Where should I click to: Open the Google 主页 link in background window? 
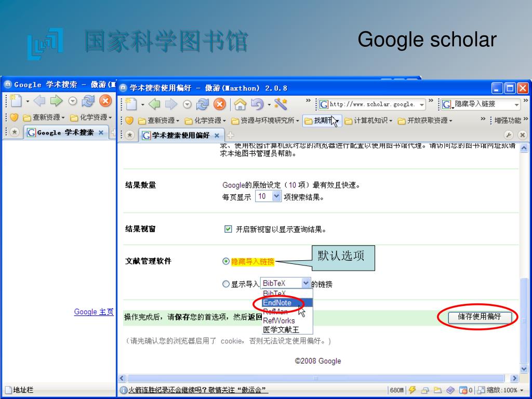[x=94, y=312]
